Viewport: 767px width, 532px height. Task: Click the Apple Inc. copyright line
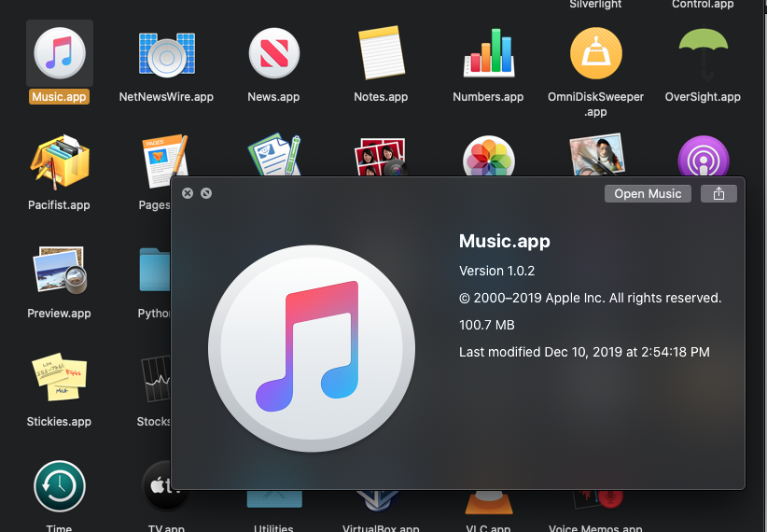(x=590, y=298)
